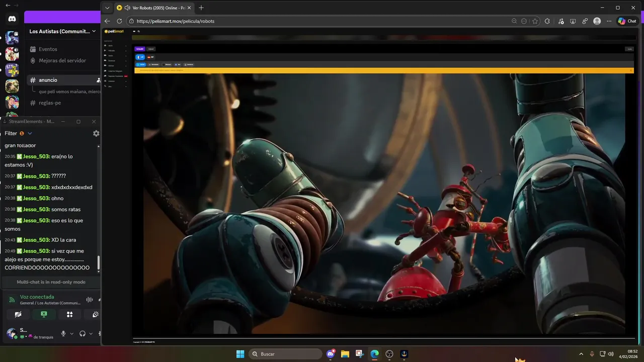644x362 pixels.
Task: Select the ESP audio language option
Action: tap(150, 57)
